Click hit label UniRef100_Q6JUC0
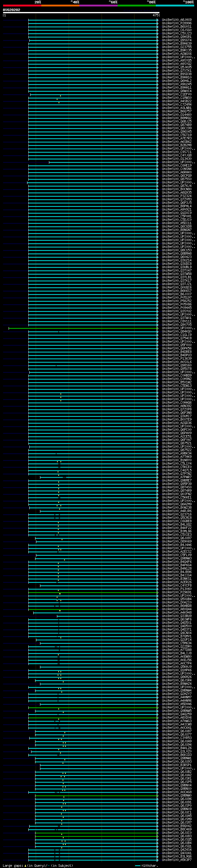 coord(177,833)
